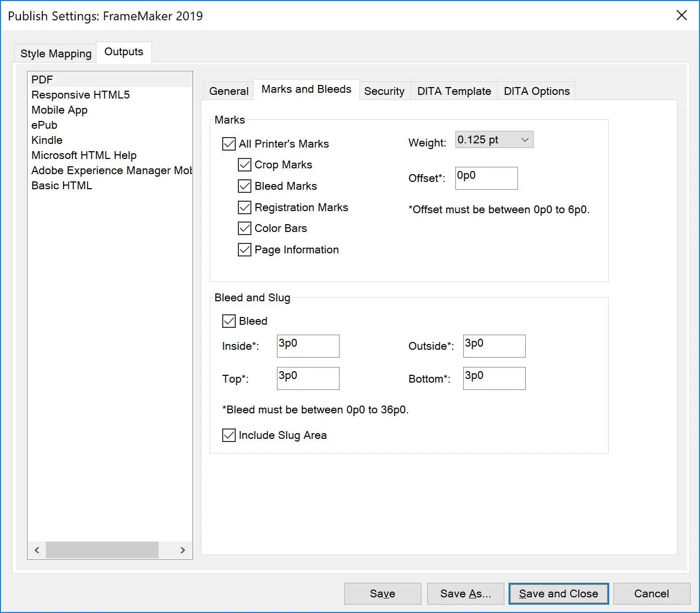The image size is (700, 613).
Task: Uncheck the All Printer's Marks checkbox
Action: [x=229, y=144]
